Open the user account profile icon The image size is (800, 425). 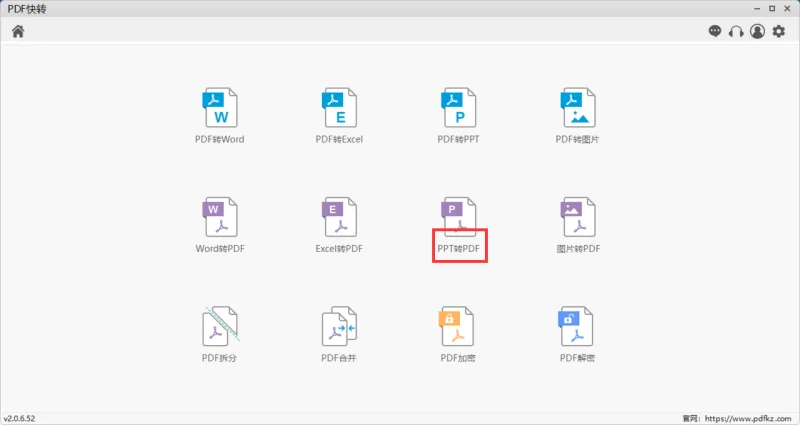[757, 32]
